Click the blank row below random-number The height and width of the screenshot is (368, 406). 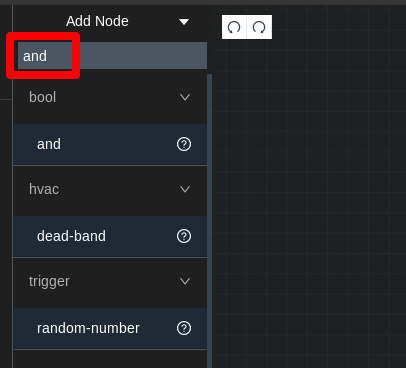tap(110, 359)
